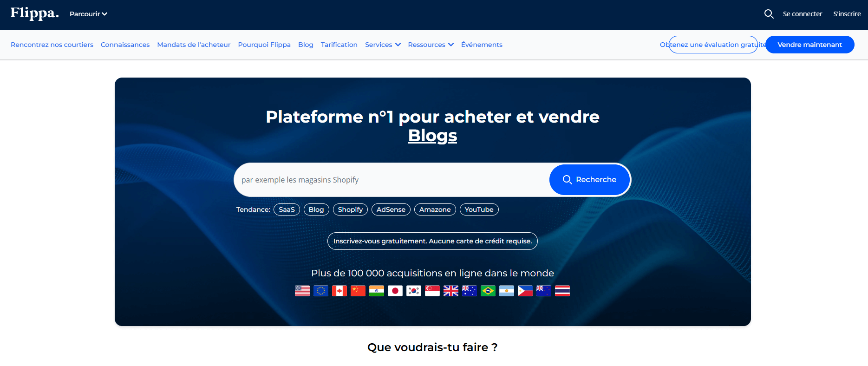Open Pourquoi Flippa page
Viewport: 868px width, 366px height.
(x=264, y=45)
